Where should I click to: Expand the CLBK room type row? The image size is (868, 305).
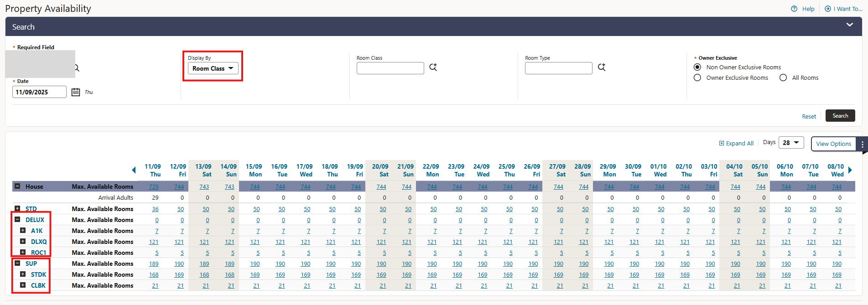[x=23, y=285]
